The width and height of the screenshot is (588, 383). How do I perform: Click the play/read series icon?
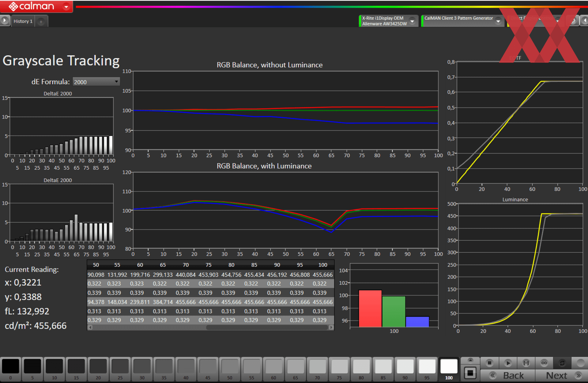(508, 363)
